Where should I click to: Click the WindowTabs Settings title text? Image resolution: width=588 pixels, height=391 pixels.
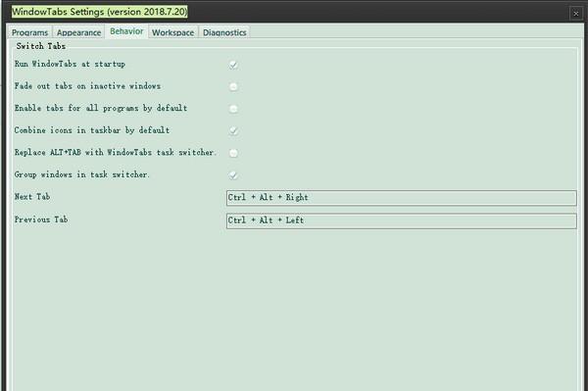tap(99, 12)
